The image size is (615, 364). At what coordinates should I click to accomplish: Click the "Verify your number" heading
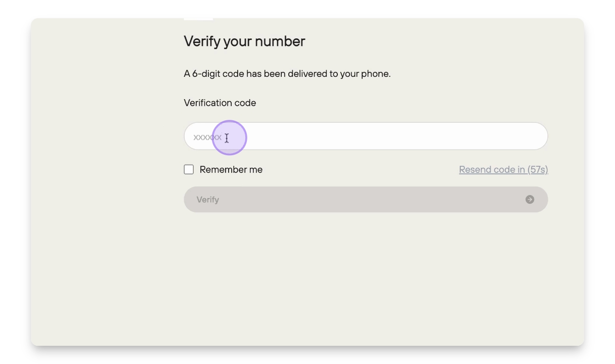[x=244, y=41]
